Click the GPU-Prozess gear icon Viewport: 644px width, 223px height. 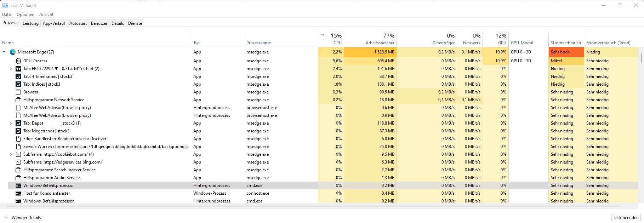point(18,61)
